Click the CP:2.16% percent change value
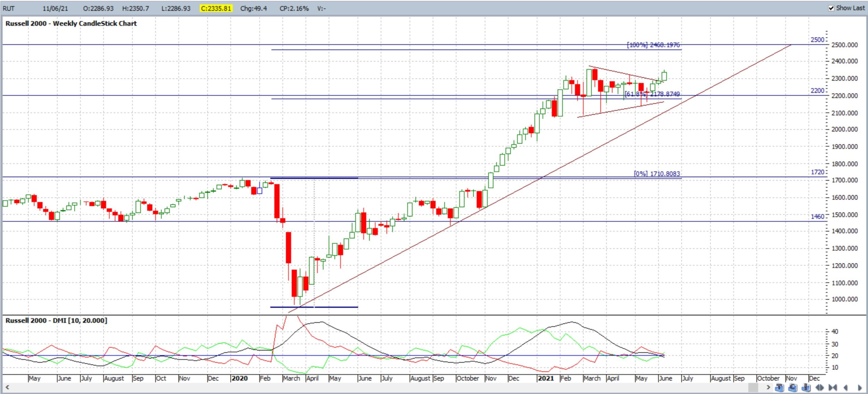 294,8
